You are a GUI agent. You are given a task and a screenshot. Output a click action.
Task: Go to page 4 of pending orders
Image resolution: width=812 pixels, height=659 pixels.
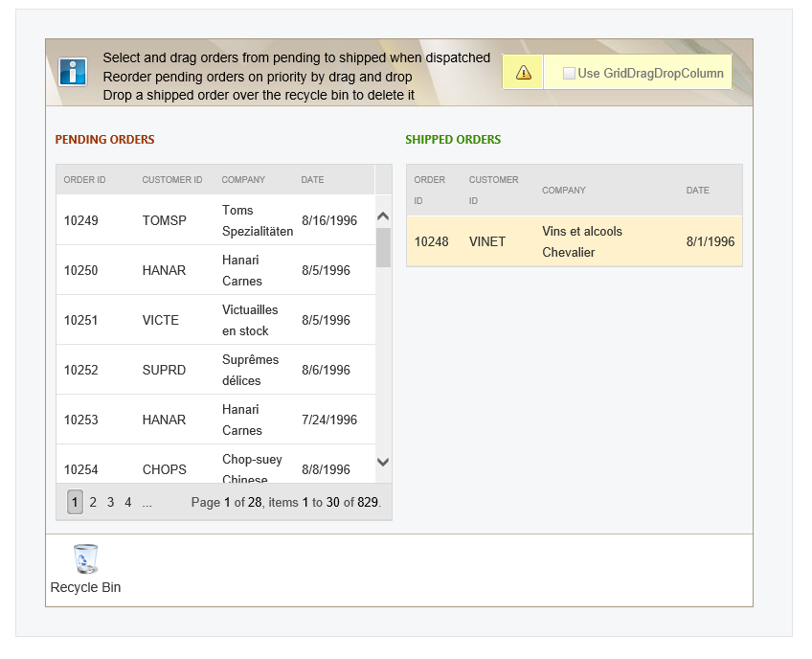coord(128,502)
